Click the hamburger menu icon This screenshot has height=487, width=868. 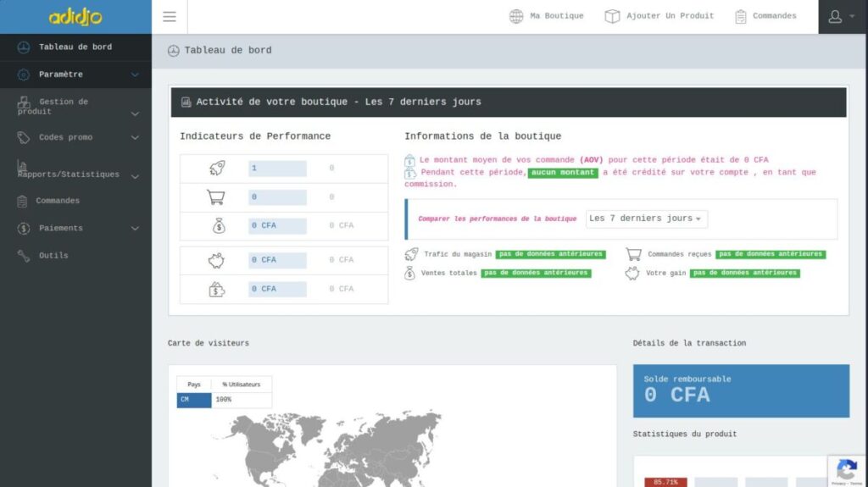pyautogui.click(x=170, y=17)
